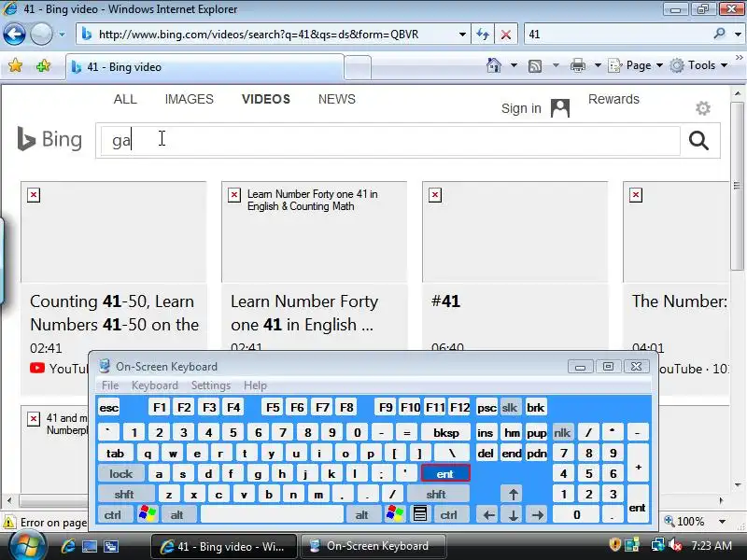Viewport: 747px width, 560px height.
Task: Switch to the ALL search tab
Action: tap(125, 99)
